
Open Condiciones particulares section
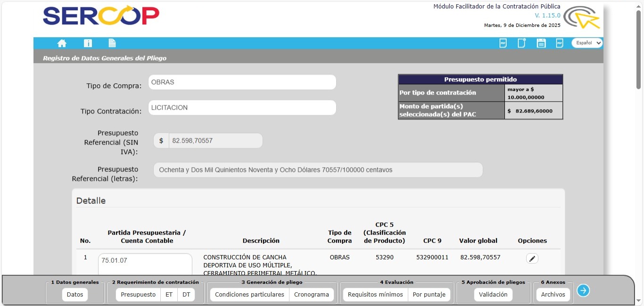249,295
